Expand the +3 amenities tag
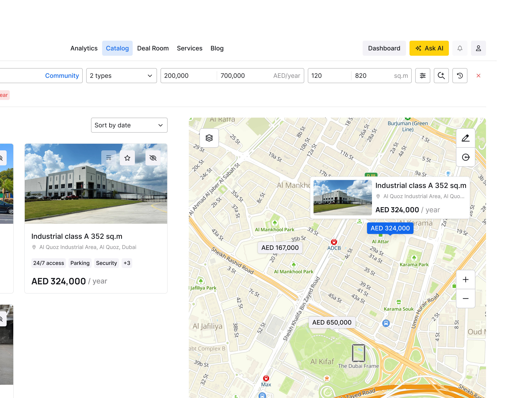This screenshot has height=398, width=532. 127,263
